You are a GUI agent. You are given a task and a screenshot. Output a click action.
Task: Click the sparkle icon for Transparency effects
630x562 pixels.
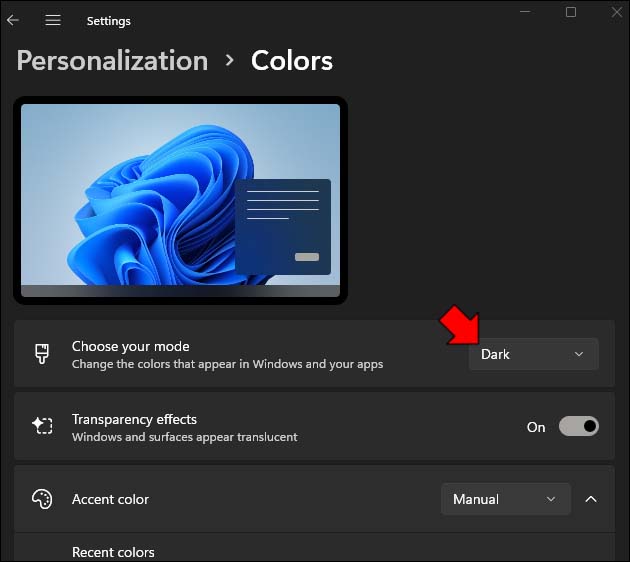click(x=42, y=427)
